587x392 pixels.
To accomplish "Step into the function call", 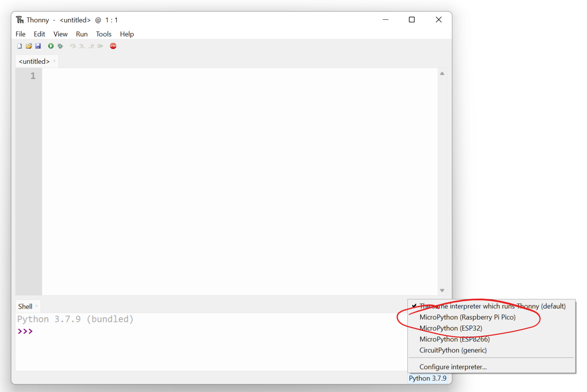I will coord(82,46).
